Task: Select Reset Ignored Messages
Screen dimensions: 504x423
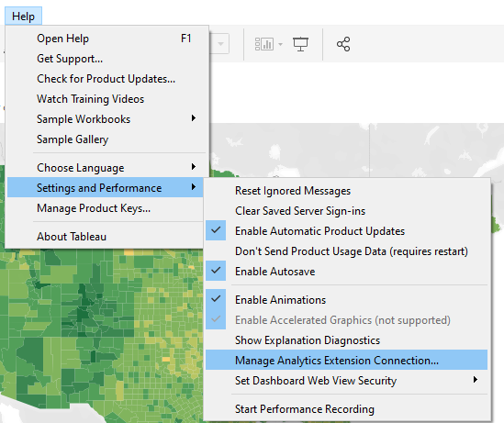Action: (346, 191)
